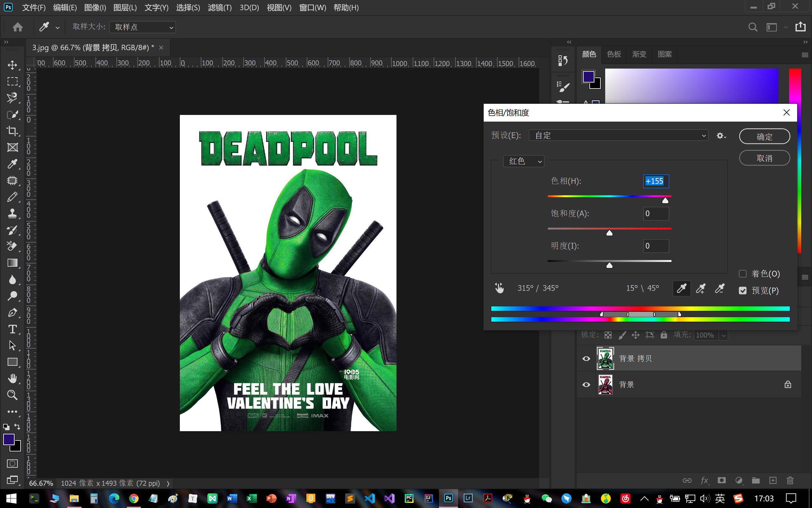Open the 预设(E) preset dropdown
This screenshot has height=508, width=812.
[619, 135]
